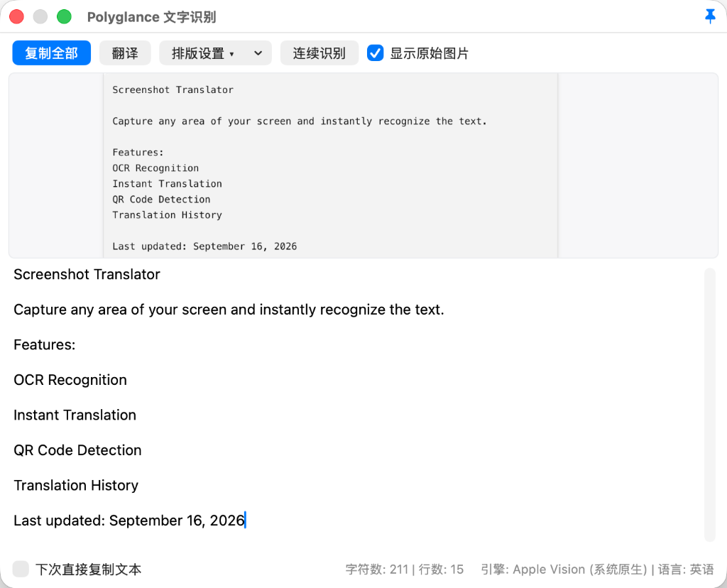Click the 语言: 英语 status text

click(x=686, y=570)
